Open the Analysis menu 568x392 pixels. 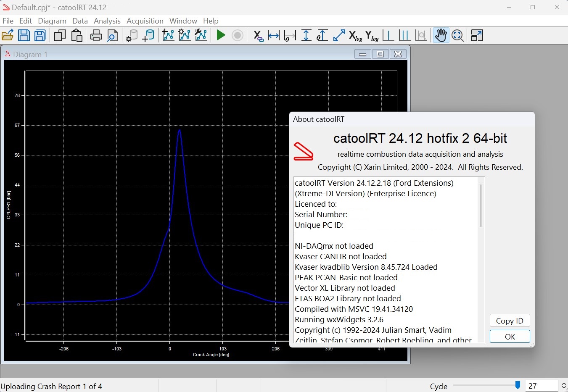point(107,21)
